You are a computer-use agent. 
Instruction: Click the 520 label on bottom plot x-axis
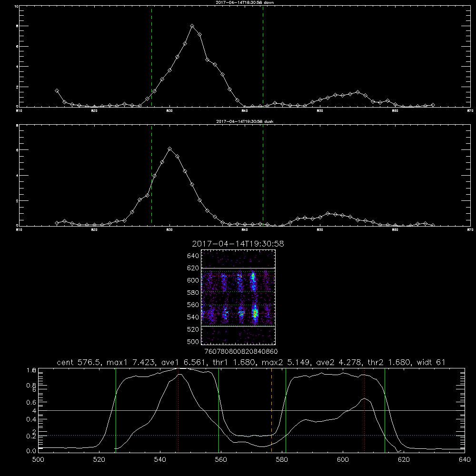click(99, 460)
